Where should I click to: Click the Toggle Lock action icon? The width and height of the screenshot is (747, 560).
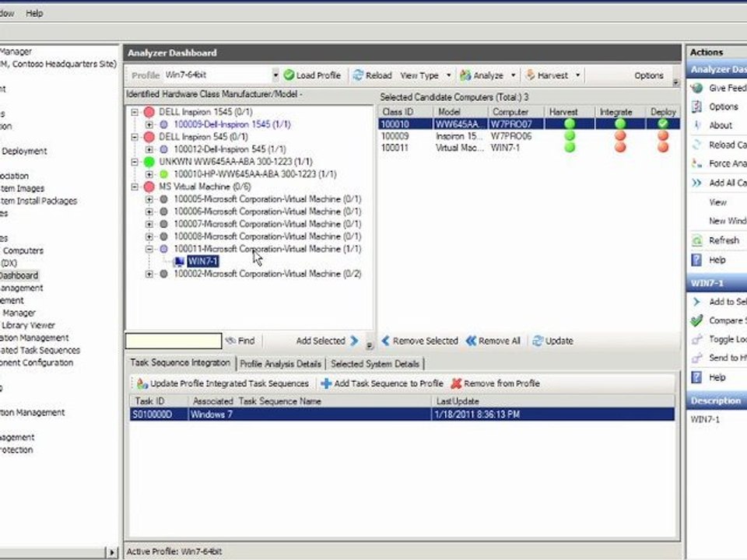point(696,340)
